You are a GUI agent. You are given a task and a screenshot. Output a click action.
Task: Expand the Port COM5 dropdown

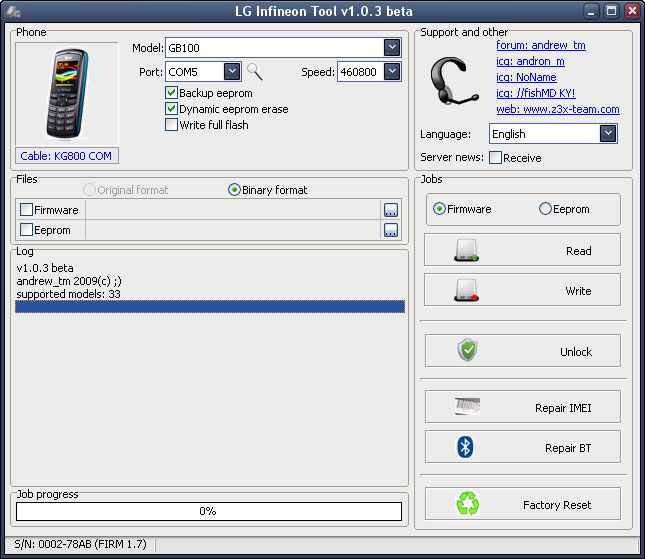tap(232, 72)
